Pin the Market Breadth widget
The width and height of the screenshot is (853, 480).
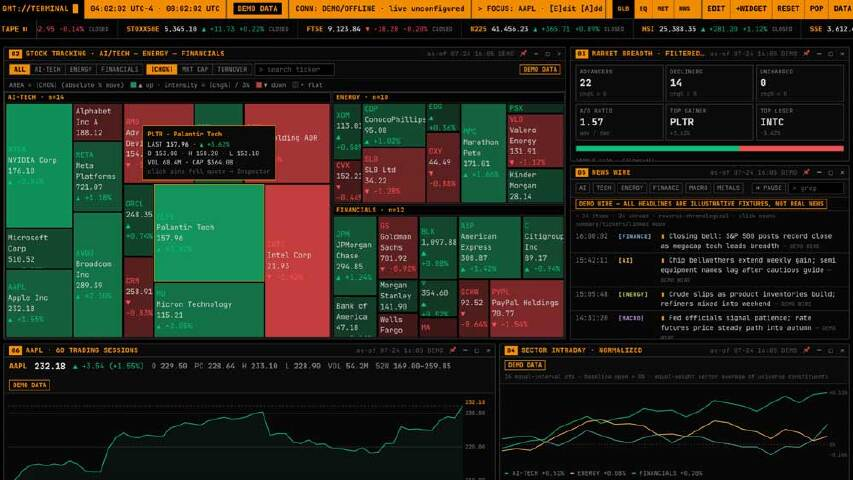(x=806, y=54)
